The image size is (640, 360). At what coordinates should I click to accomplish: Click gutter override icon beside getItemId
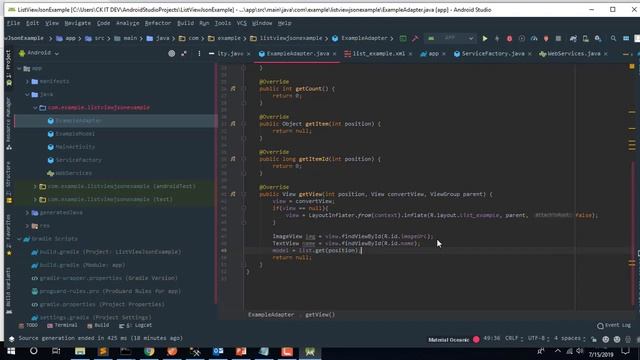[233, 159]
